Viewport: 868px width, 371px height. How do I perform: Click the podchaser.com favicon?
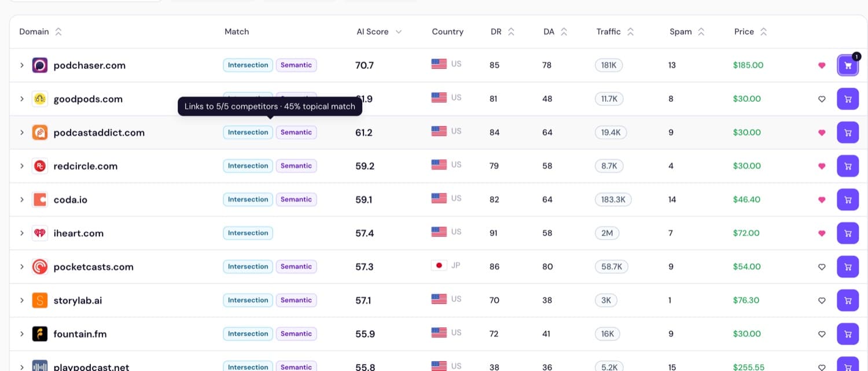(x=40, y=65)
